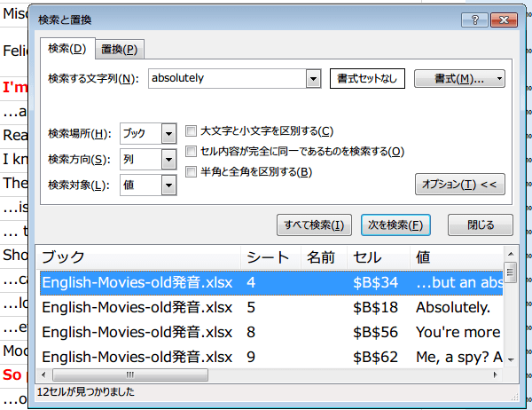Select the result row for cell $B$56
532x410 pixels.
point(271,332)
